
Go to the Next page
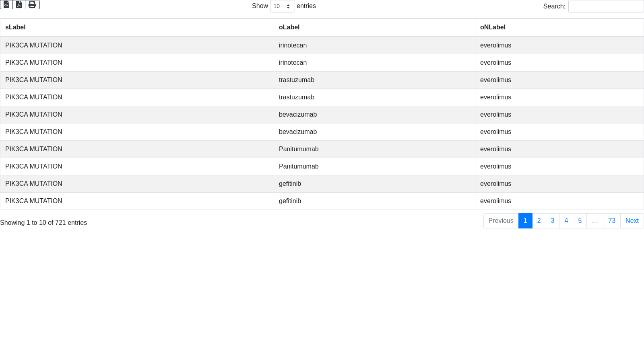(x=632, y=221)
